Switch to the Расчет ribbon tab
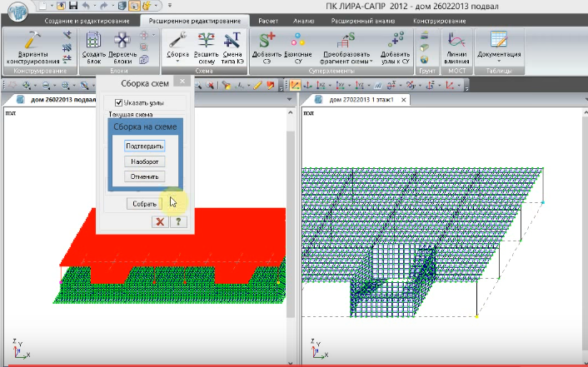The height and width of the screenshot is (367, 588). click(267, 20)
